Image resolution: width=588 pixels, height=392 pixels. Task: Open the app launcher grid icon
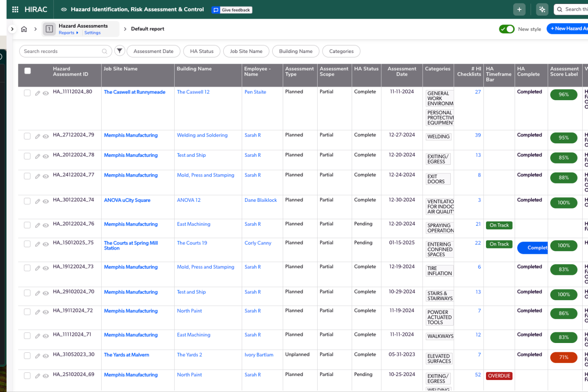click(x=15, y=9)
